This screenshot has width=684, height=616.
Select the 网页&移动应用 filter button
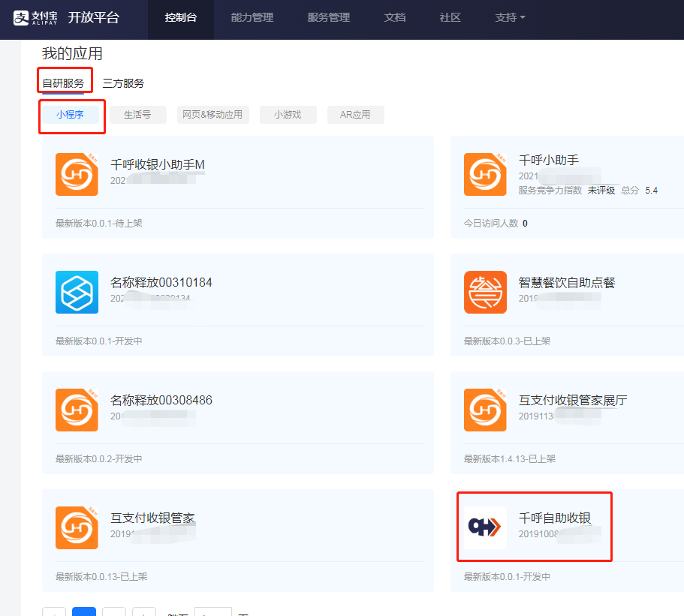(212, 115)
